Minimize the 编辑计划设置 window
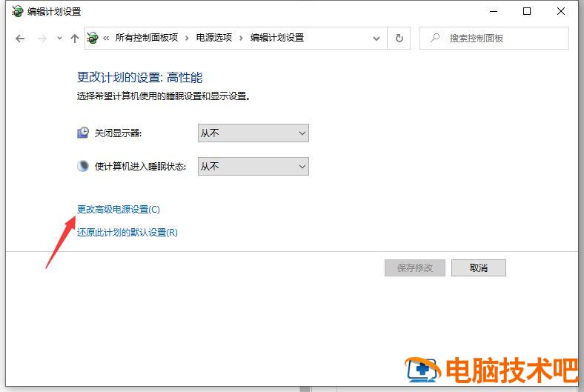 [x=494, y=12]
